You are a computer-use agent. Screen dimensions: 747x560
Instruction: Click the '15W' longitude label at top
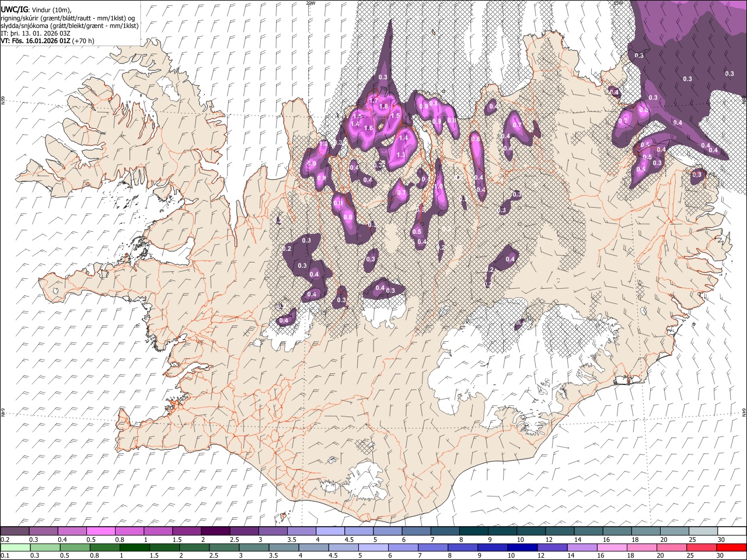click(618, 3)
